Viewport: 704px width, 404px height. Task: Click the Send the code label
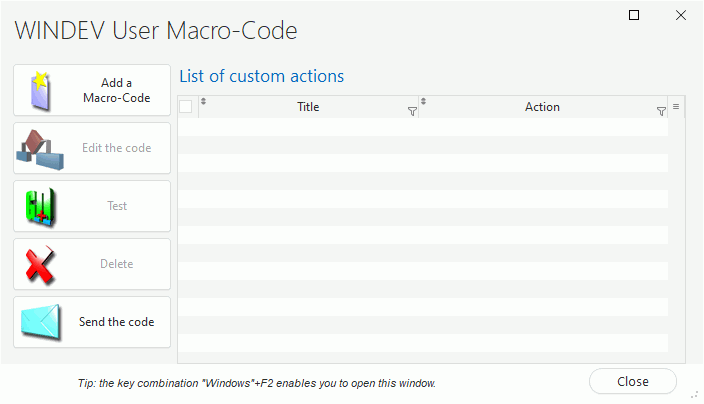(x=117, y=322)
